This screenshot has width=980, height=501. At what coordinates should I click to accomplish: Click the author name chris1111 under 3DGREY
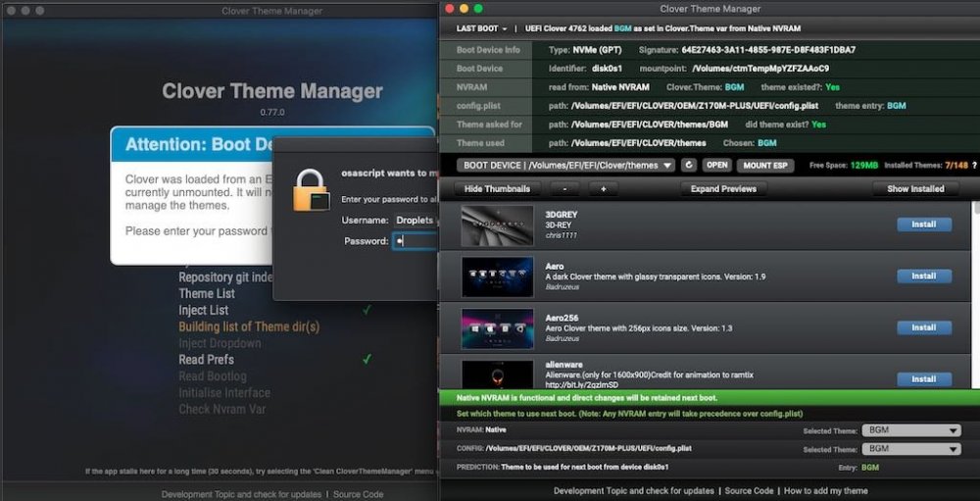[561, 235]
